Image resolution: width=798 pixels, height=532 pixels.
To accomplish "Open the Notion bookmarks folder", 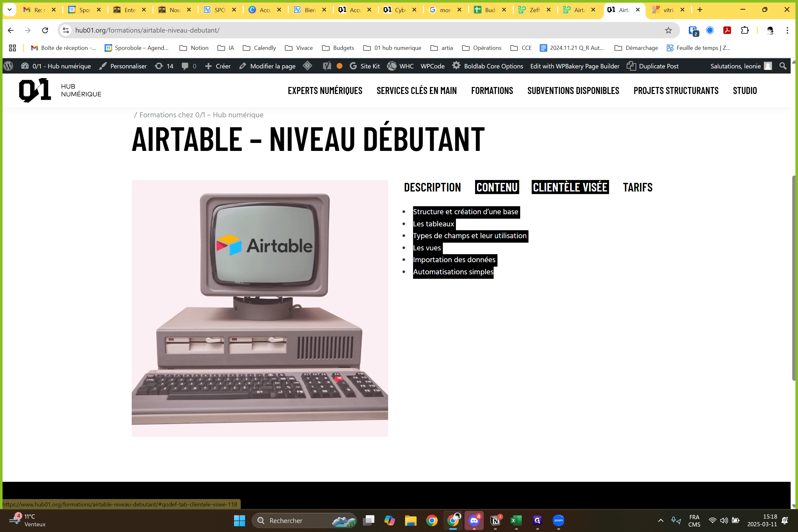I will [x=194, y=48].
